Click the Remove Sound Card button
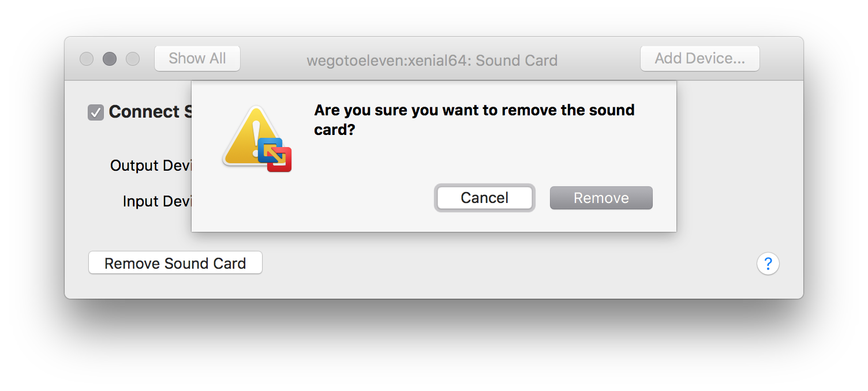Screen dimensions: 868x391 click(175, 263)
